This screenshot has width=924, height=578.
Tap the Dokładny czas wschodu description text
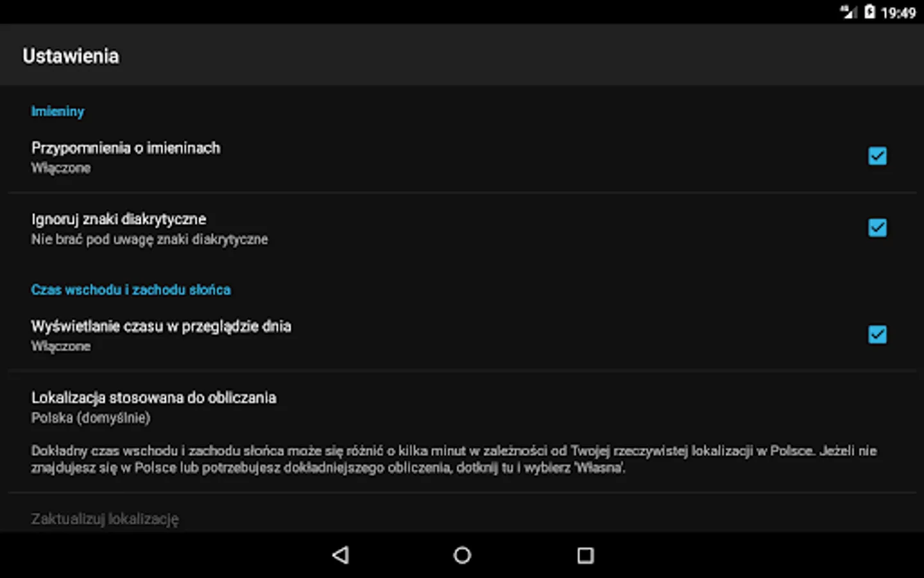[454, 459]
